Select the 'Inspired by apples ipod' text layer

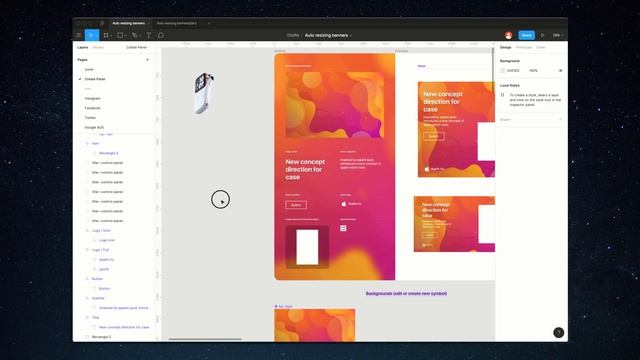(x=124, y=308)
